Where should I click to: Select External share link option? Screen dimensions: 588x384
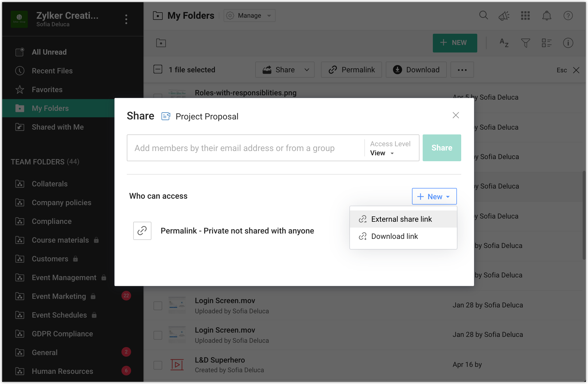[401, 219]
